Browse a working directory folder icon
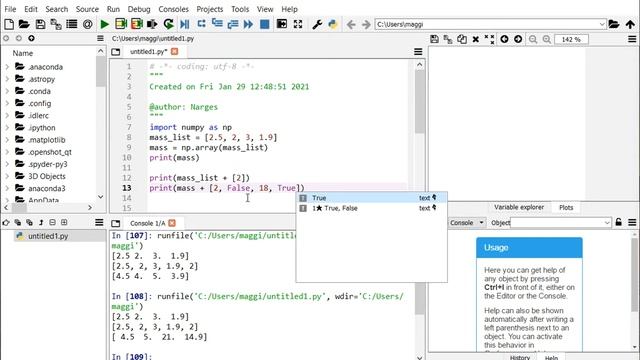Viewport: 640px width, 360px height. point(614,24)
